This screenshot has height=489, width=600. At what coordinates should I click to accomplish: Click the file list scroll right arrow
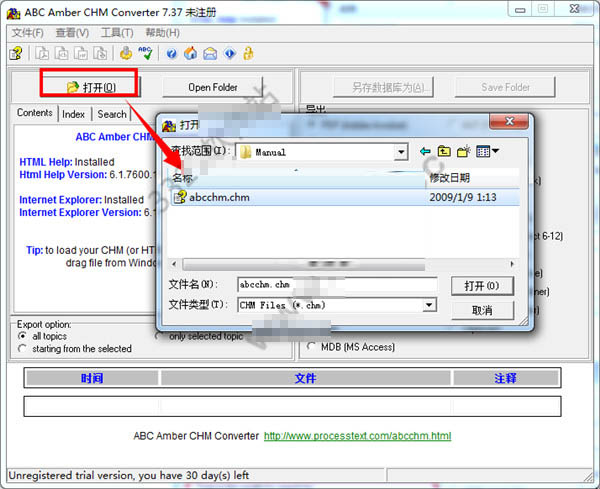[512, 264]
